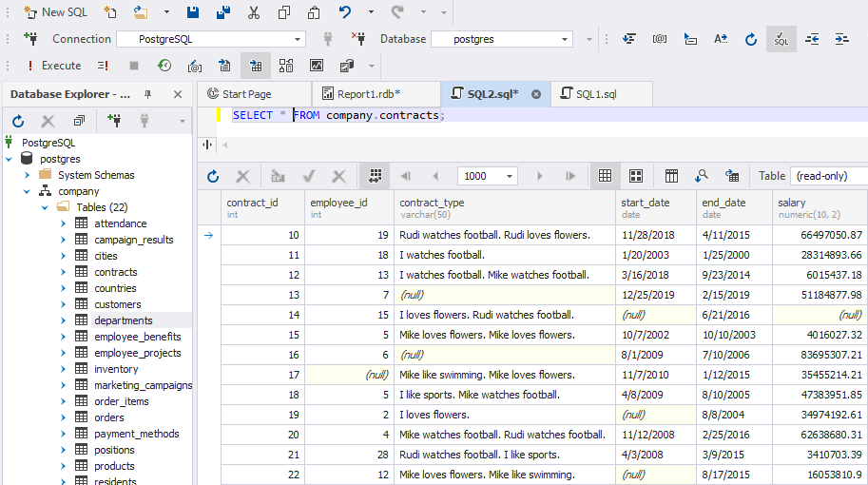
Task: Open the Undo history dropdown arrow
Action: point(371,12)
